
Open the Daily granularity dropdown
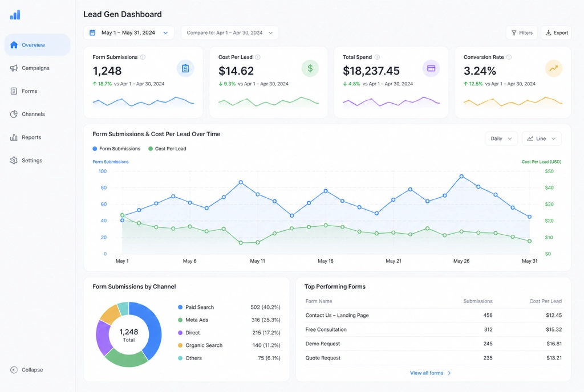coord(501,138)
